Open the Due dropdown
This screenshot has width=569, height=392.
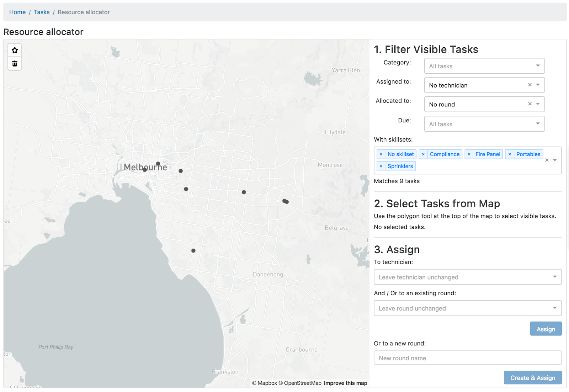pos(484,124)
